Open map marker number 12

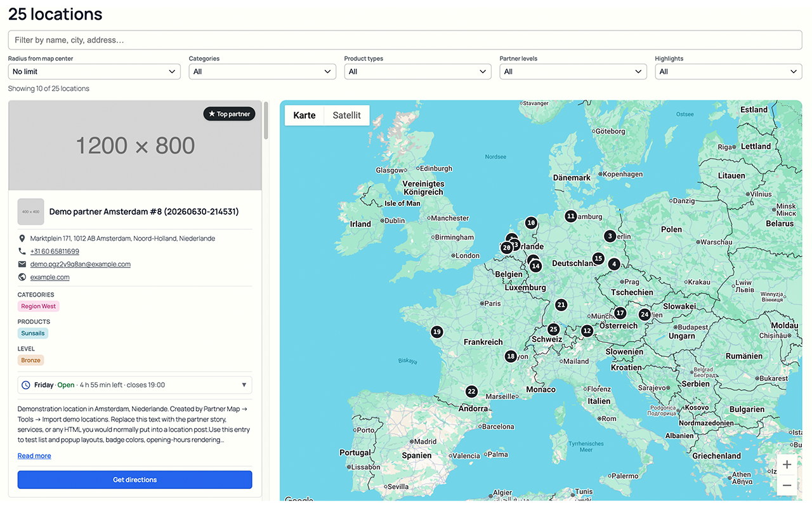coord(587,331)
